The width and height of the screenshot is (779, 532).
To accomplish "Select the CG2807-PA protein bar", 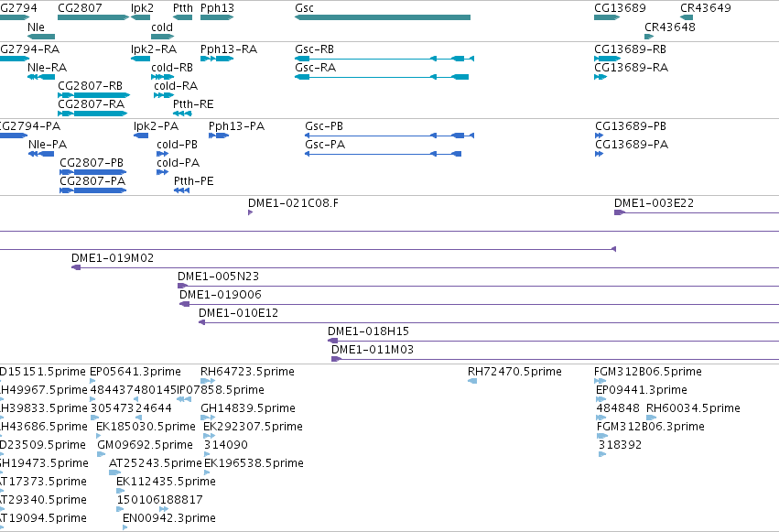I will pyautogui.click(x=92, y=190).
